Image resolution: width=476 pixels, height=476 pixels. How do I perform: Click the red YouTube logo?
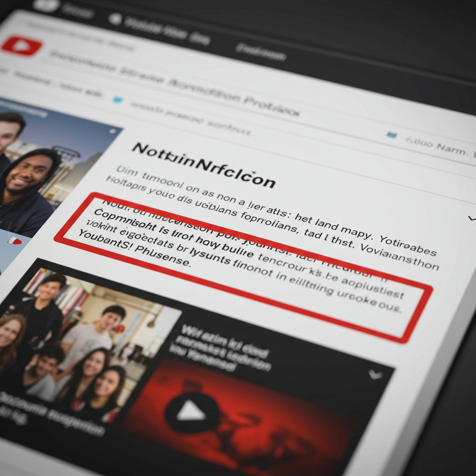[x=21, y=46]
